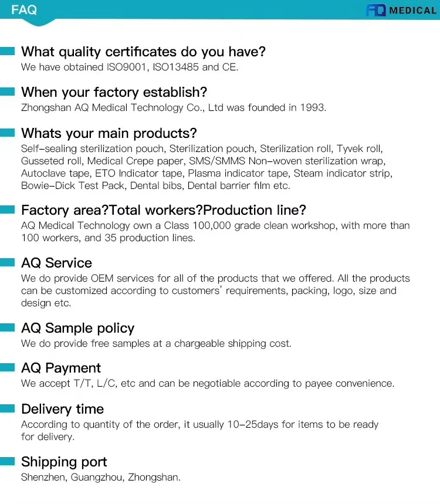
Task: Click blue marker beside AQ Payment
Action: pos(7,368)
